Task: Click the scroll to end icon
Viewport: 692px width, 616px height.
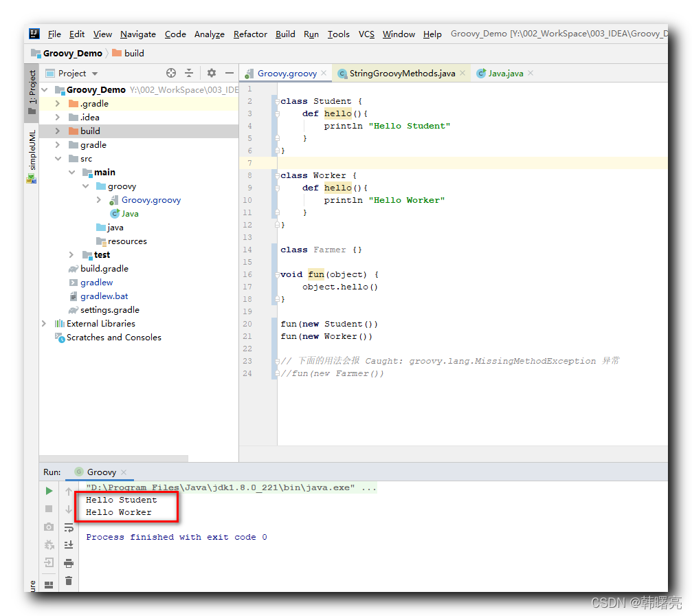Action: 69,545
